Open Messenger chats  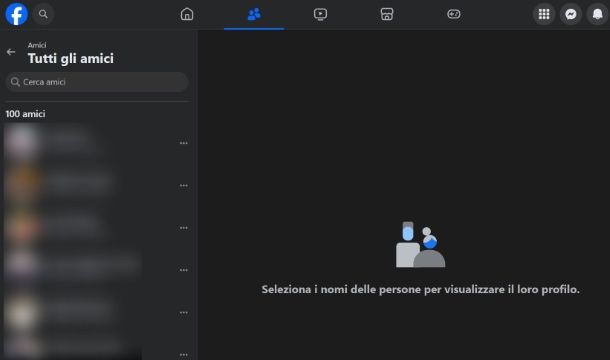pyautogui.click(x=571, y=14)
